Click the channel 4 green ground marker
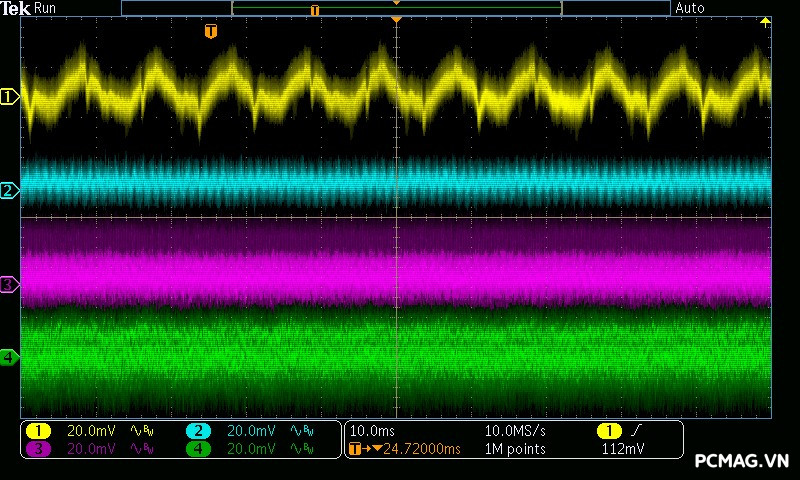The width and height of the screenshot is (800, 480). point(9,357)
